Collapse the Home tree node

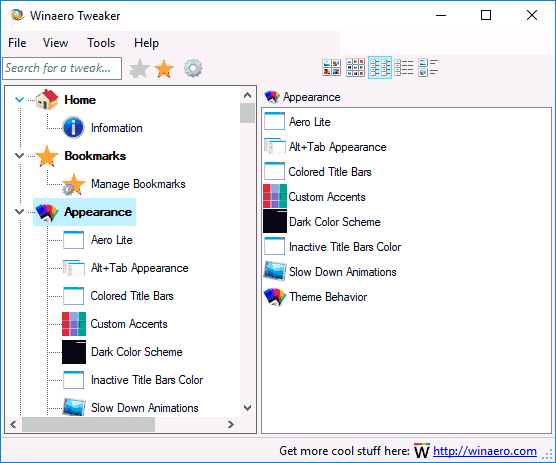pos(20,100)
